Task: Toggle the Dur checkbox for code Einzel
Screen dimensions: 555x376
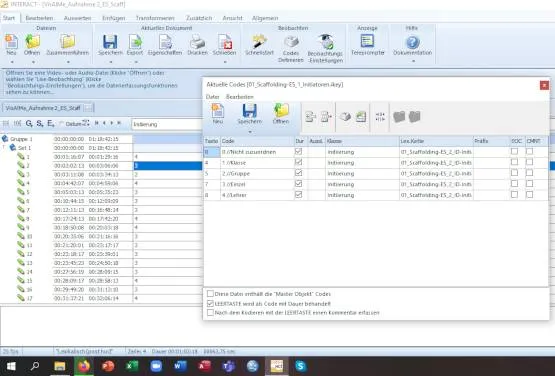Action: click(298, 184)
